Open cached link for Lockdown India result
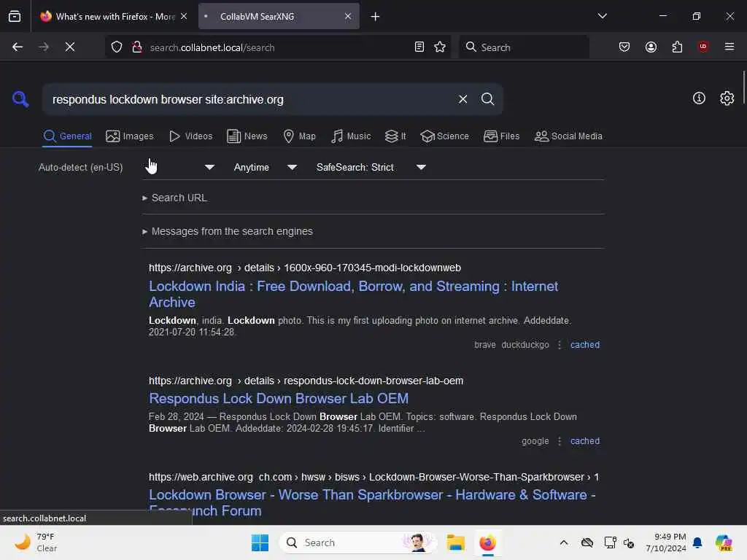The image size is (747, 560). 584,345
